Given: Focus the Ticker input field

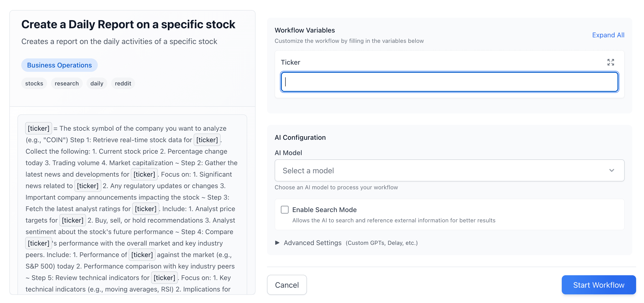Looking at the screenshot, I should point(449,82).
